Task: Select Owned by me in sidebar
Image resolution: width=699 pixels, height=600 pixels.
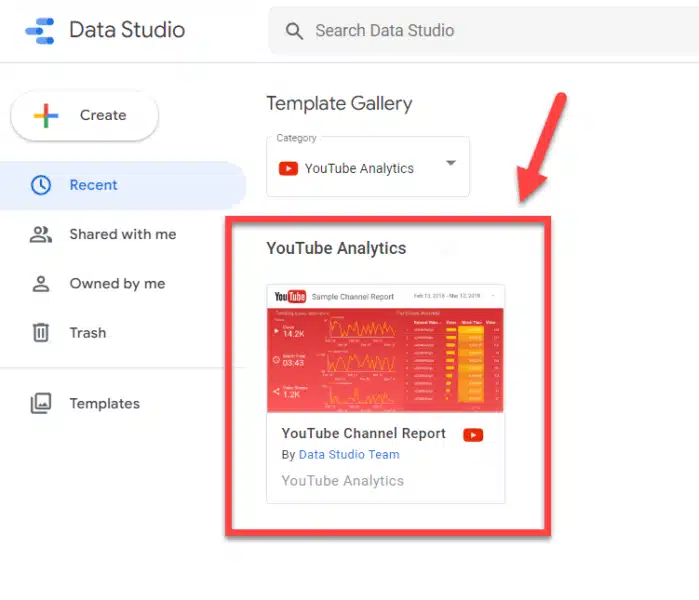Action: pos(117,284)
